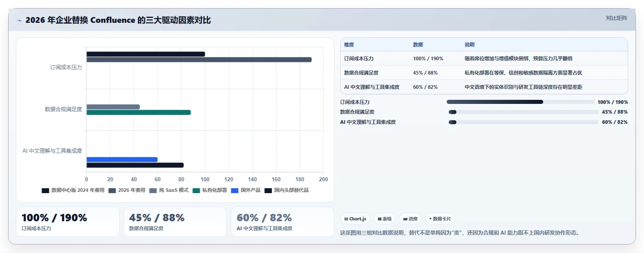Viewport: 644px width, 253px height.
Task: Toggle the 数据中心版 2024 年费用 legend swatch
Action: tap(45, 190)
